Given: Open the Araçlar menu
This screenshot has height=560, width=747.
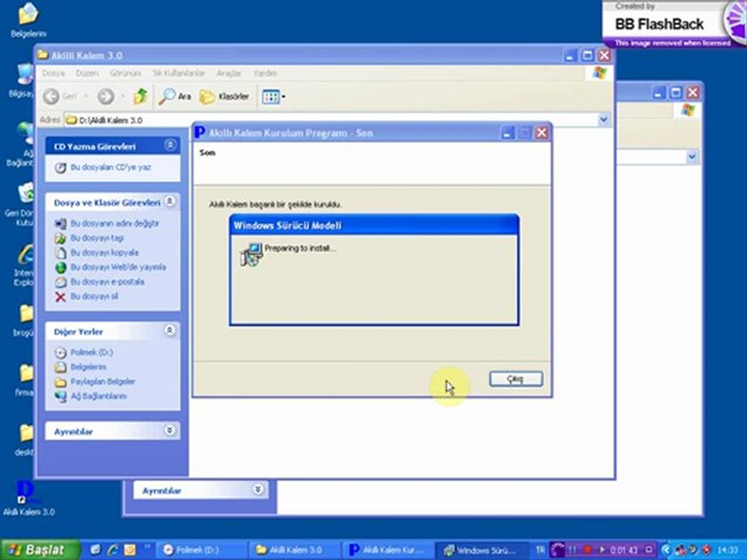Looking at the screenshot, I should pyautogui.click(x=229, y=73).
